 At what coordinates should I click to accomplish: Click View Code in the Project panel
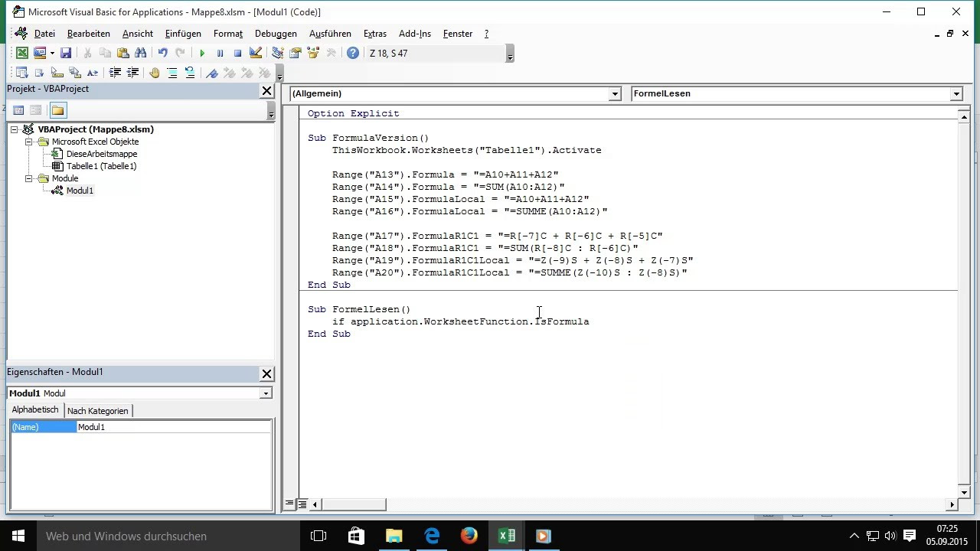tap(18, 110)
